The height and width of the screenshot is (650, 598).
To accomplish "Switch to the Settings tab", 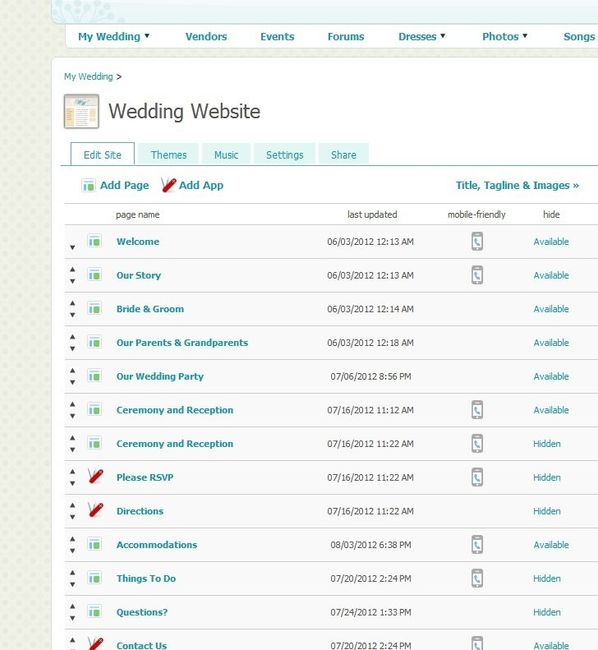I will pos(284,155).
